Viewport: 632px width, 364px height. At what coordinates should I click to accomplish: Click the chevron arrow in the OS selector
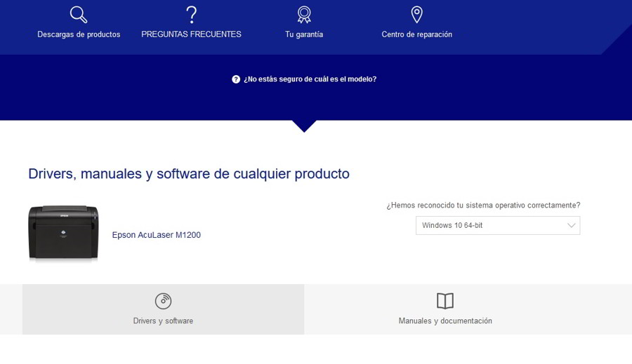(x=571, y=225)
